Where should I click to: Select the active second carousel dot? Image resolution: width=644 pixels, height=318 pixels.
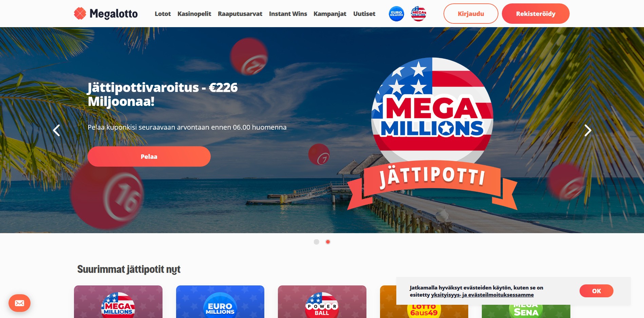pyautogui.click(x=328, y=242)
